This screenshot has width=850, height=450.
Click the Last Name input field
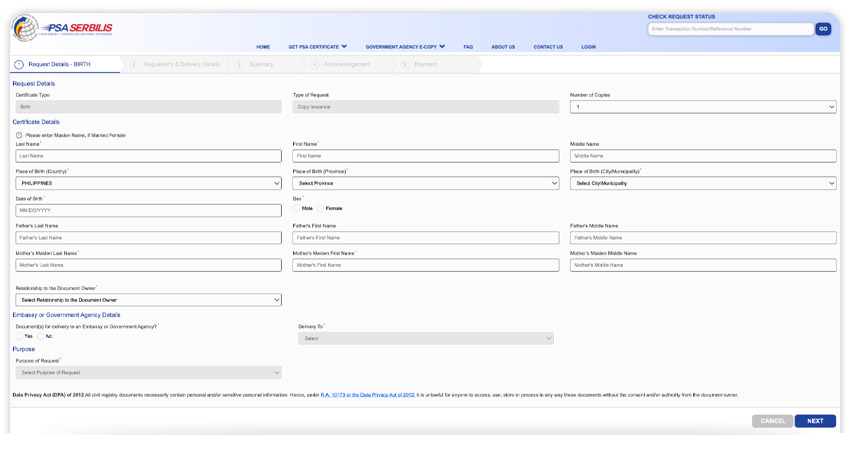pos(149,156)
